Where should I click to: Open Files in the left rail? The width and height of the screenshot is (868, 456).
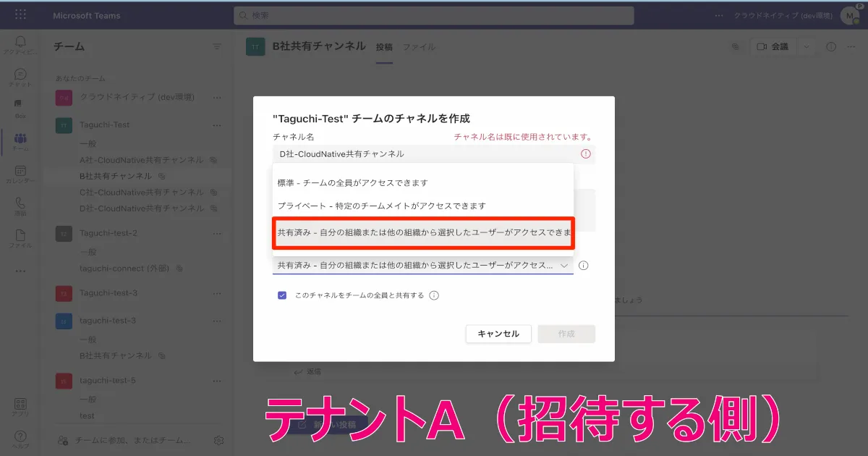[x=20, y=239]
